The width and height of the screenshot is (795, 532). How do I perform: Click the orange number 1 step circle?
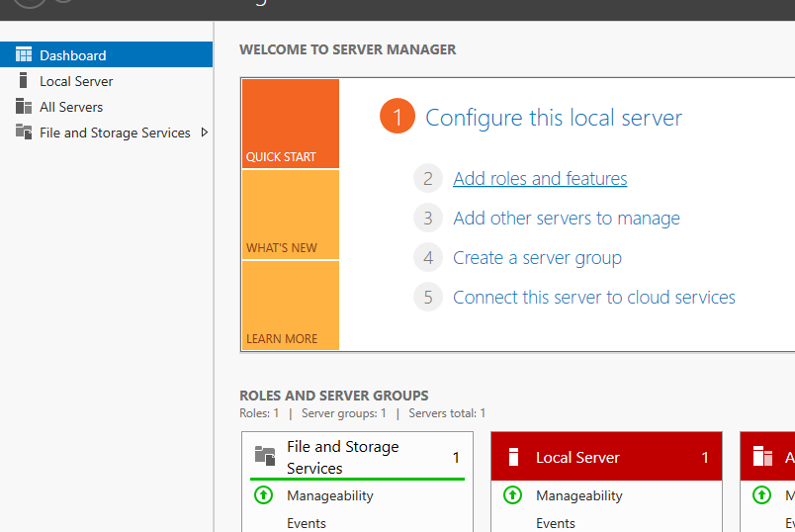(397, 118)
